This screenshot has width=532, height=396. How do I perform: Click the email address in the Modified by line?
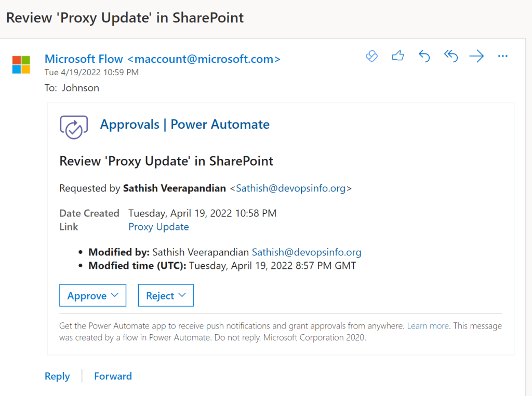[307, 252]
